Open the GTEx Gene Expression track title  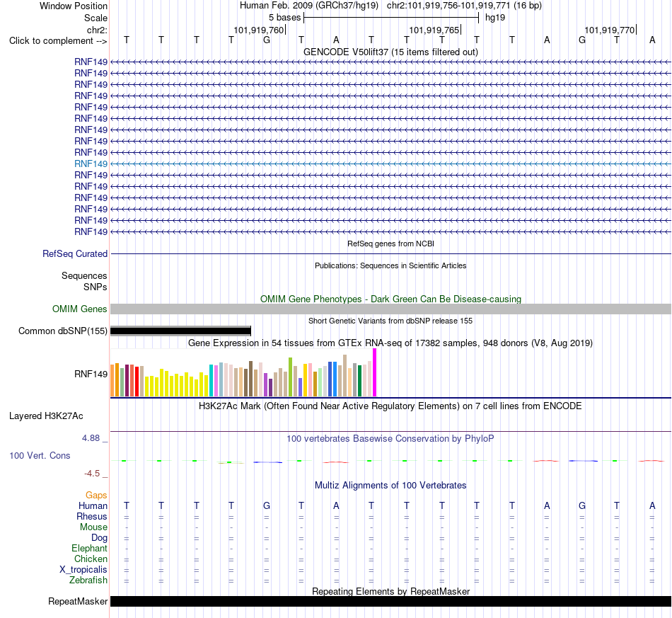(x=390, y=343)
